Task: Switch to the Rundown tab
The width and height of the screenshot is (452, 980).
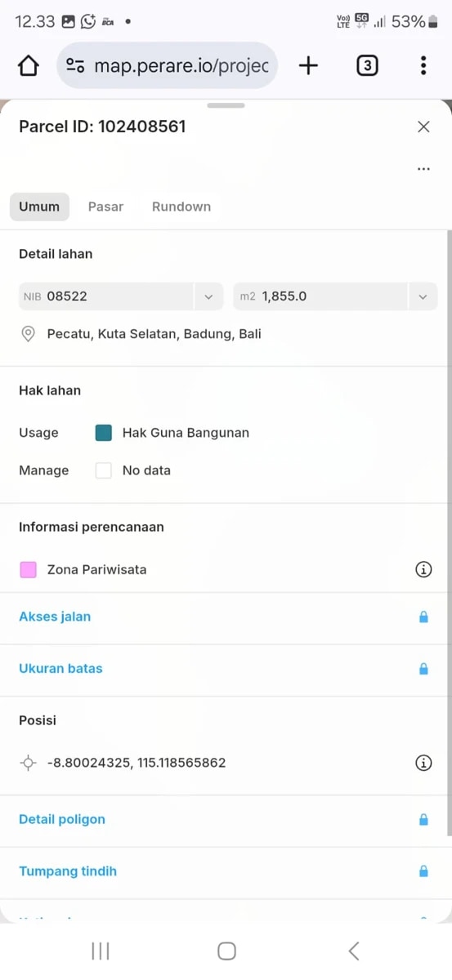Action: tap(181, 207)
